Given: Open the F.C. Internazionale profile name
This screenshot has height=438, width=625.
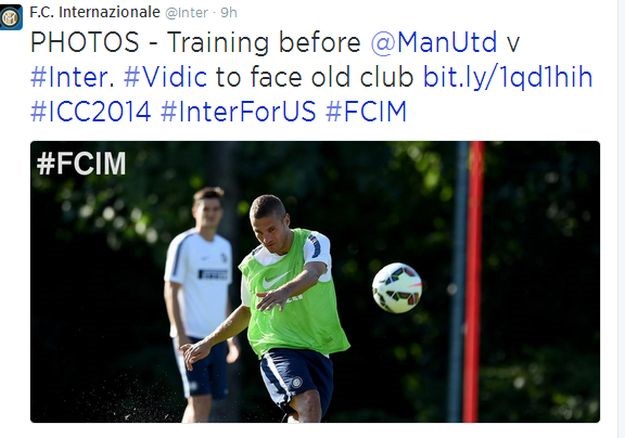Looking at the screenshot, I should click(95, 12).
